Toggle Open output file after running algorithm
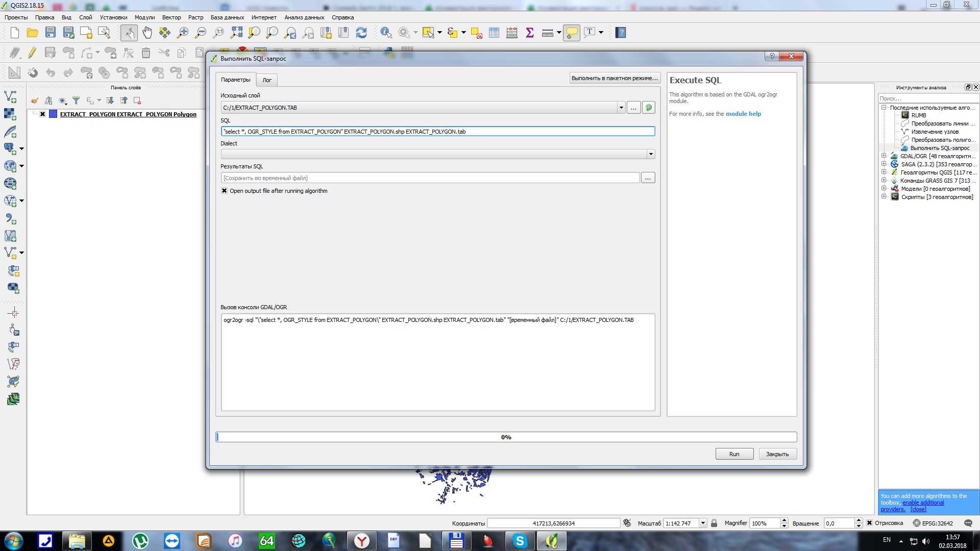Image resolution: width=980 pixels, height=551 pixels. point(224,191)
